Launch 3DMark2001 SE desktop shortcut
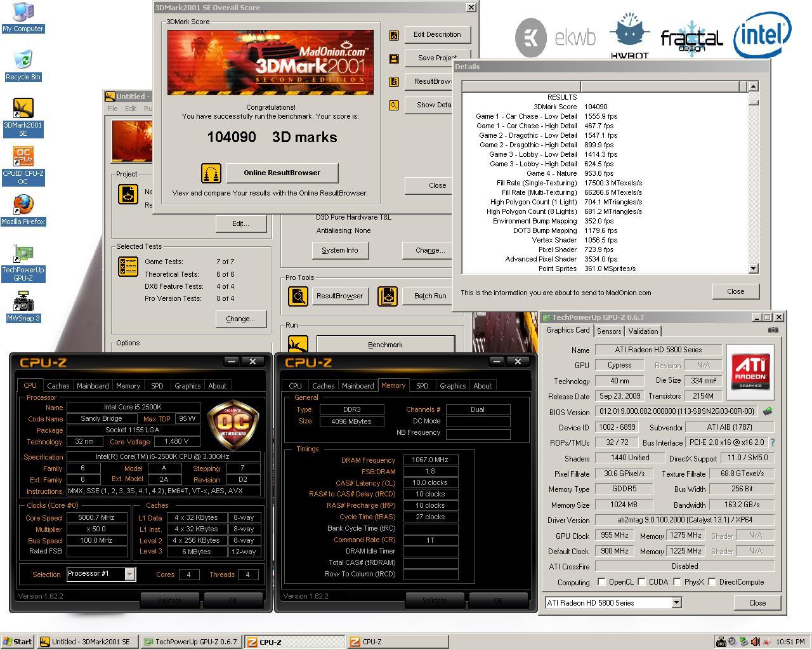 click(23, 118)
